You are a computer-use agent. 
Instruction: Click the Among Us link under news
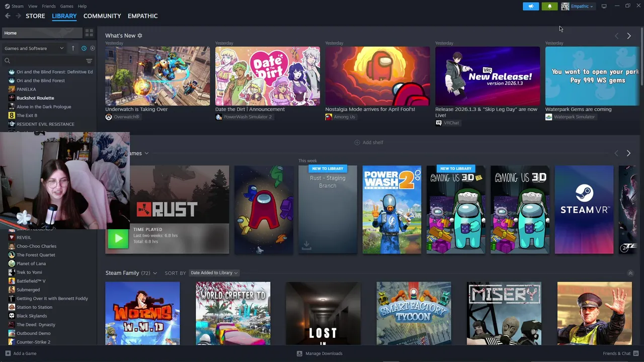(340, 117)
